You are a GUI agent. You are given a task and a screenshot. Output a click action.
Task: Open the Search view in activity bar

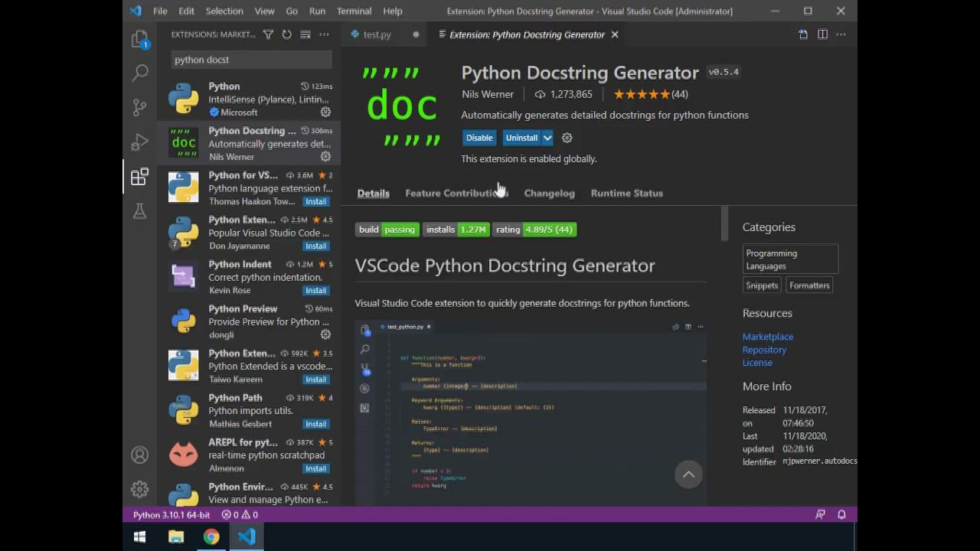click(x=139, y=73)
